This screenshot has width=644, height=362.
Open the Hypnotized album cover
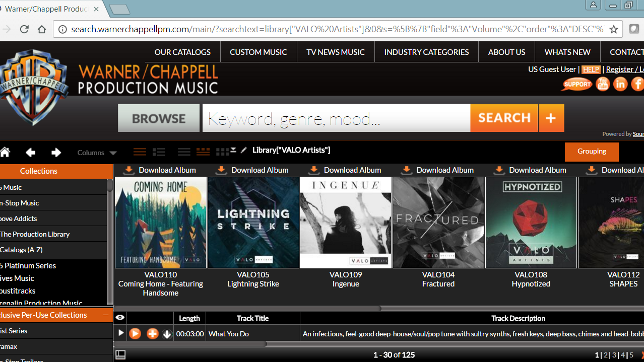click(x=531, y=223)
